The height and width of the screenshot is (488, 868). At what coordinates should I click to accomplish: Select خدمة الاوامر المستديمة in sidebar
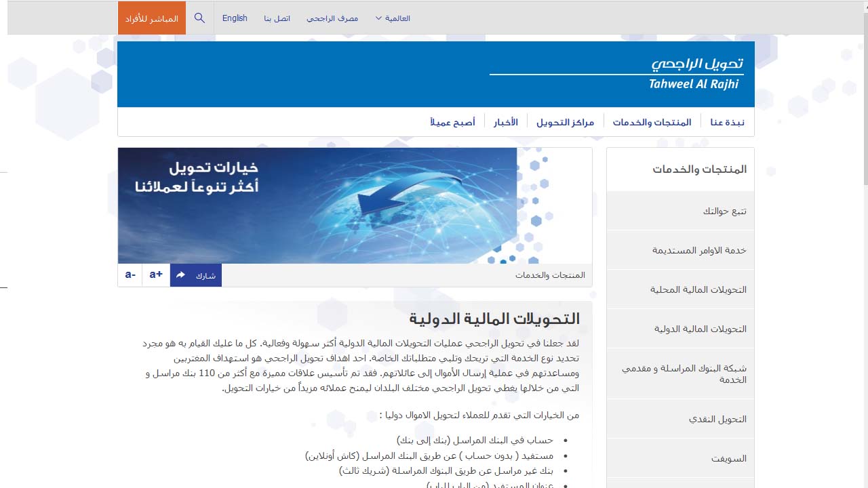(x=680, y=250)
